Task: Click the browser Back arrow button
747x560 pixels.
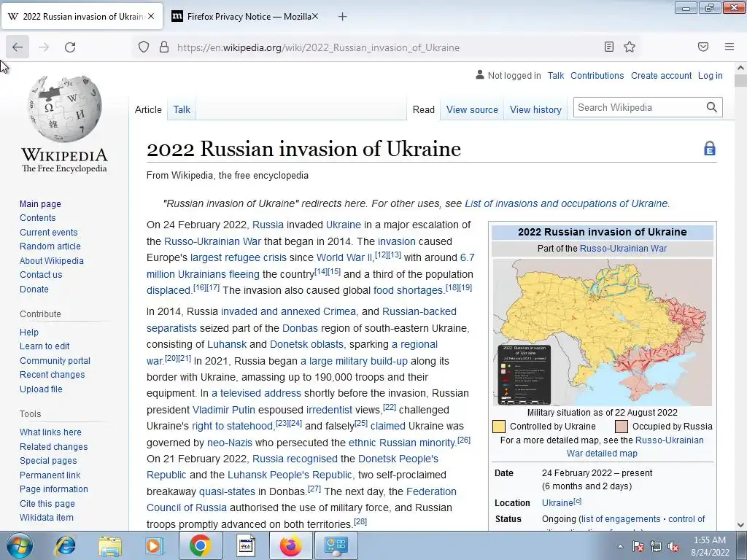Action: (x=18, y=47)
